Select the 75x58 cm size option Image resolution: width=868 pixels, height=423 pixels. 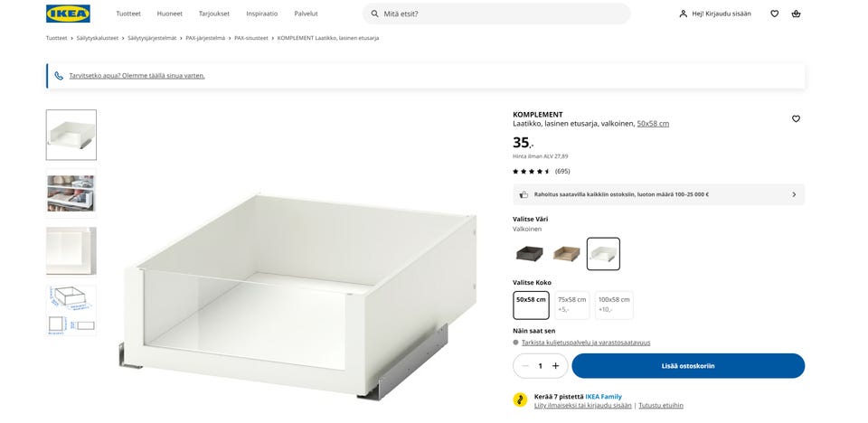tap(571, 305)
